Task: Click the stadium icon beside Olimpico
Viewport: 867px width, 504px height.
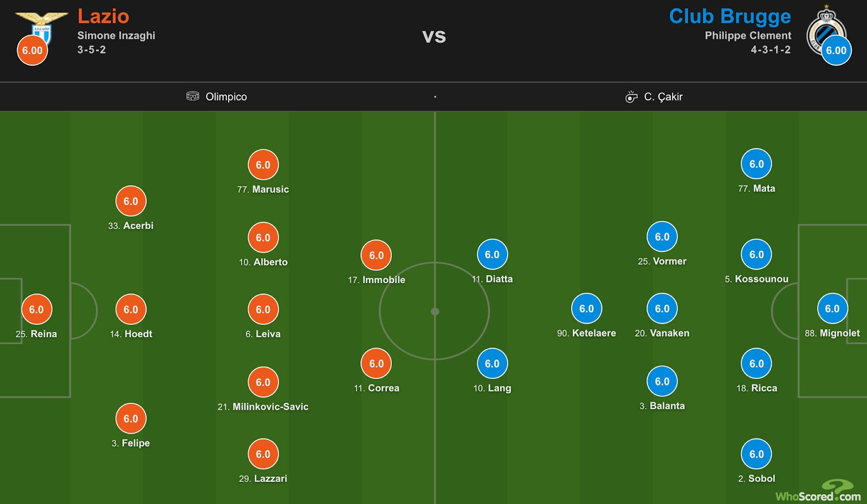Action: (x=192, y=96)
